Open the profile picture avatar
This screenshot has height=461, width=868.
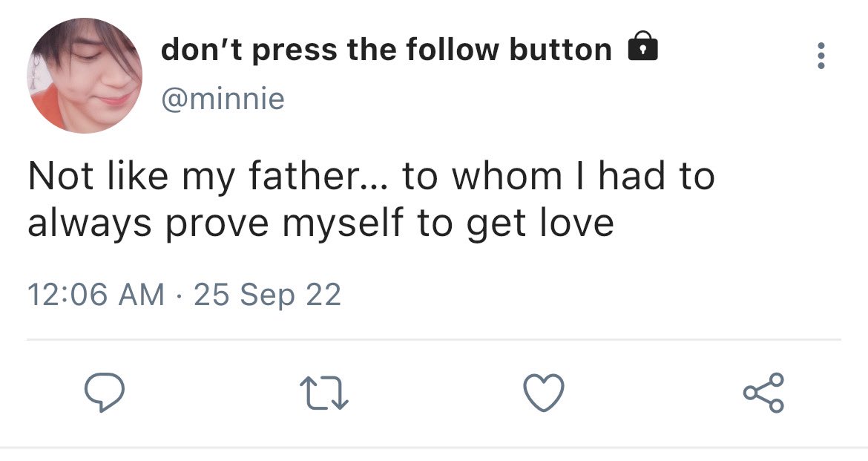(84, 76)
